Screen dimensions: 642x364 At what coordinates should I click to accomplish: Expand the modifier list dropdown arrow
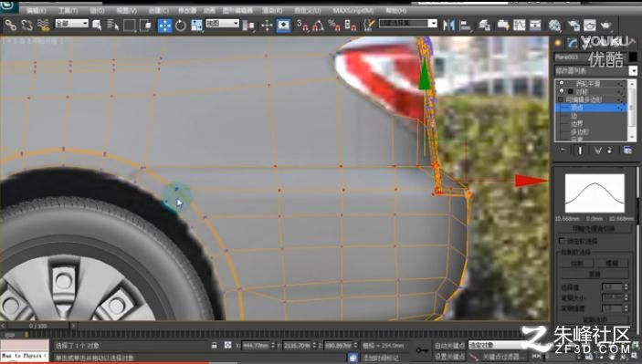[633, 70]
